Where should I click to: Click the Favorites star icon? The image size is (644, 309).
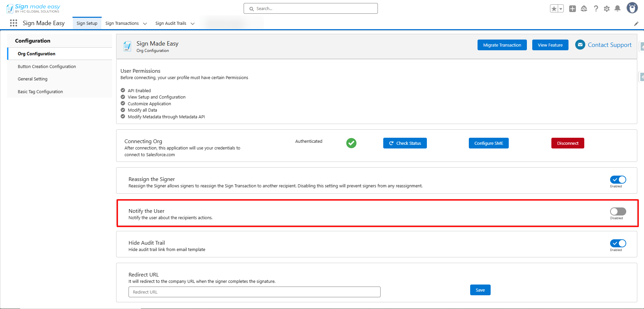coord(554,9)
